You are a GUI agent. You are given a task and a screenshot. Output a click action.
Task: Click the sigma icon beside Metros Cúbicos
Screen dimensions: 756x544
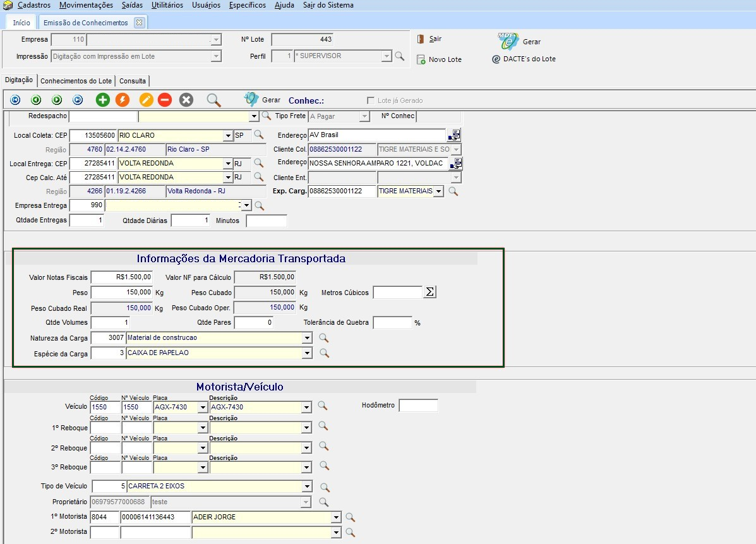[x=430, y=292]
